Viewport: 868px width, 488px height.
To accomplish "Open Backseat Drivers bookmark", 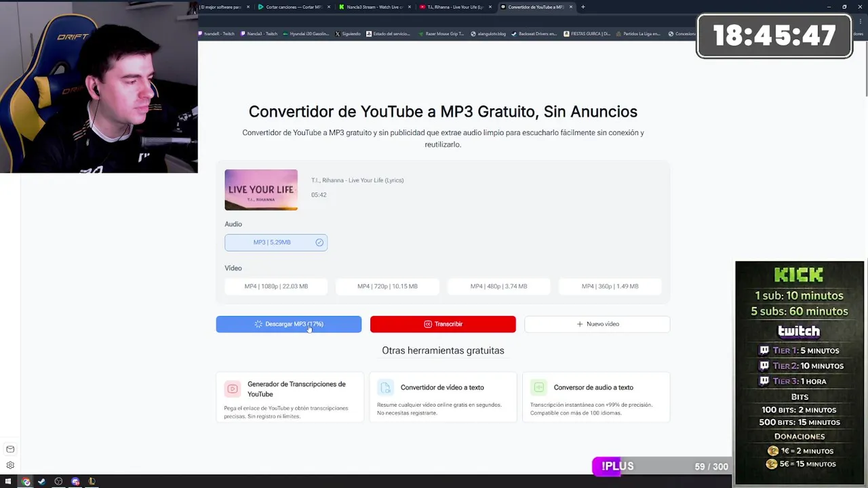I will pos(534,34).
